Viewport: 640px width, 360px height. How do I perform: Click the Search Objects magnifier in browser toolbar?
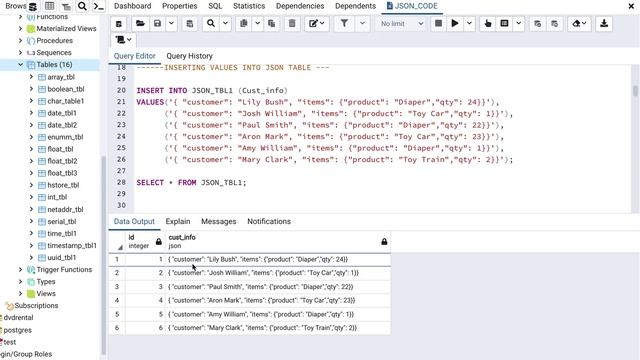pos(82,6)
